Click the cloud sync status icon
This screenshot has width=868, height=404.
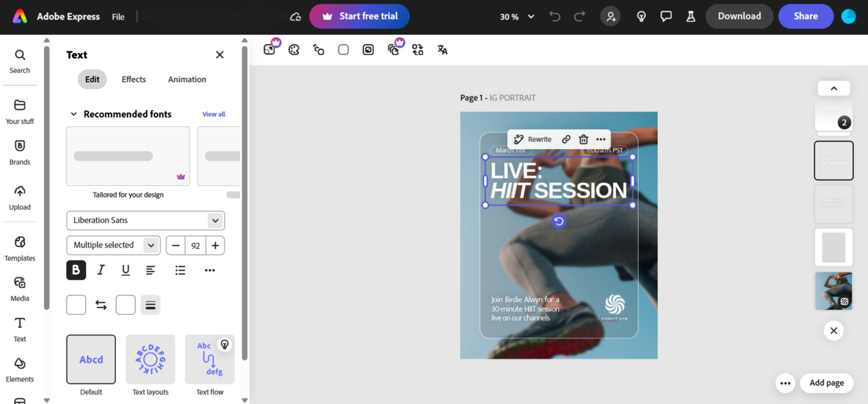coord(295,17)
